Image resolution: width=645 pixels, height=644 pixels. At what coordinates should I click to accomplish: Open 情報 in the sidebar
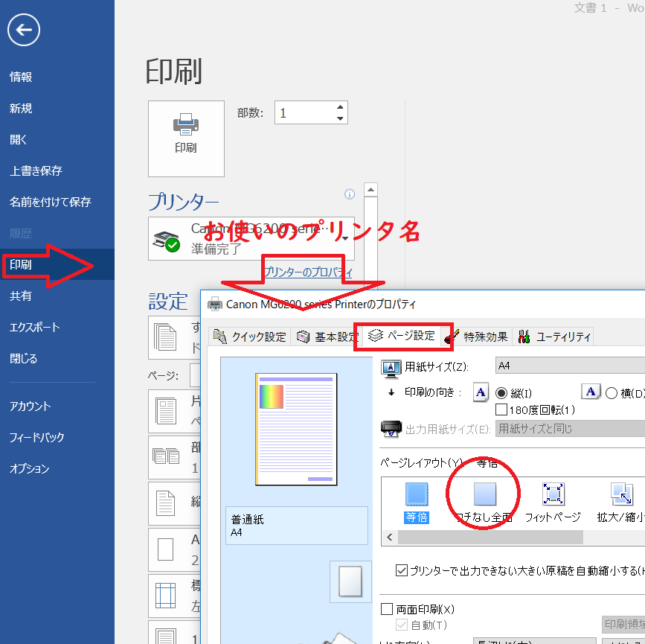pyautogui.click(x=21, y=77)
